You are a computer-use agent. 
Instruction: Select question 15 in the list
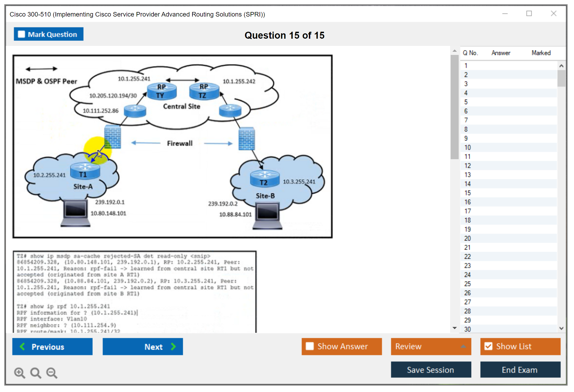(x=467, y=193)
